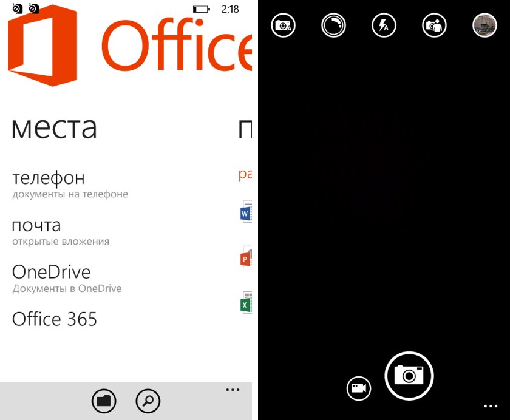This screenshot has height=420, width=510.
Task: Switch to front-facing camera
Action: pyautogui.click(x=434, y=25)
